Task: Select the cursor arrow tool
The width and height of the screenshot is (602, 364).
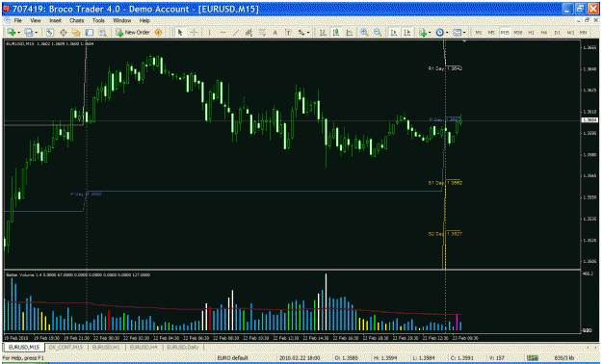Action: click(180, 33)
